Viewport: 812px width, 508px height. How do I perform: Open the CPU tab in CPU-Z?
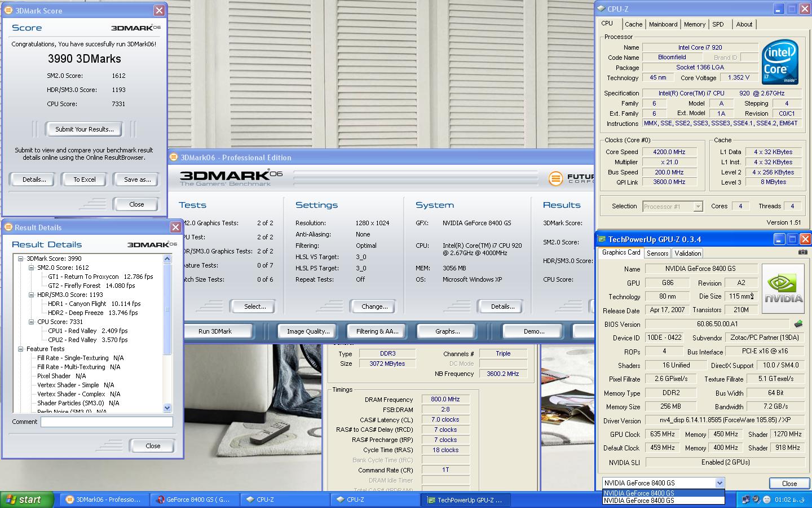point(607,24)
